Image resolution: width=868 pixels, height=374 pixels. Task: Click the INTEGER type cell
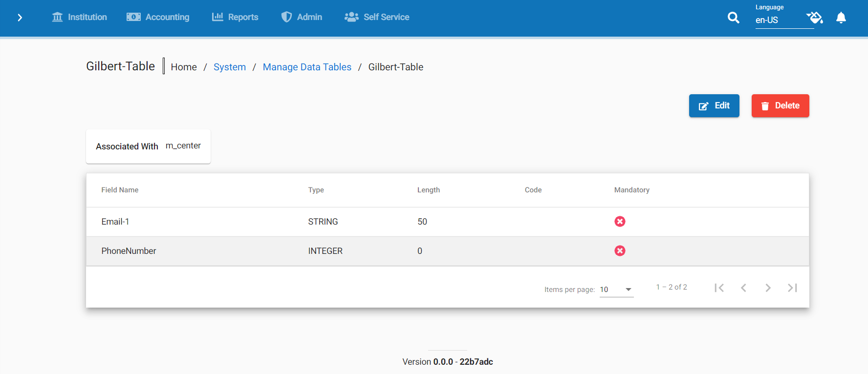point(325,251)
